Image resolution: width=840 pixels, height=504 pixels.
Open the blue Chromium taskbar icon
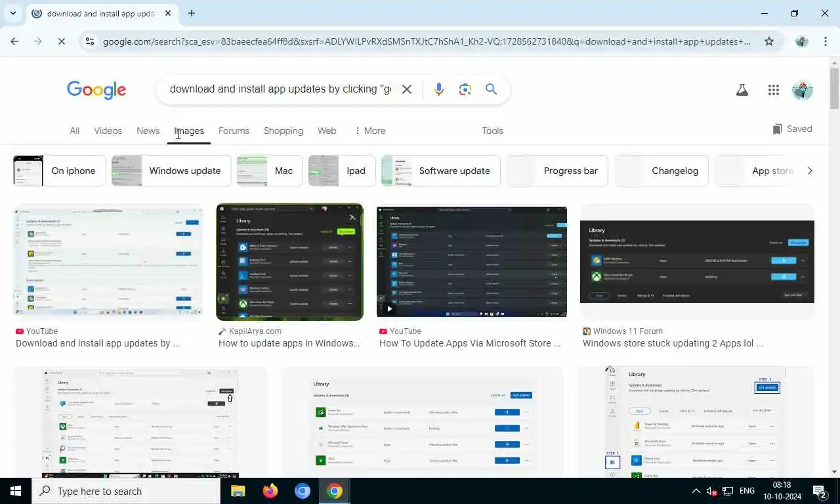coord(302,491)
